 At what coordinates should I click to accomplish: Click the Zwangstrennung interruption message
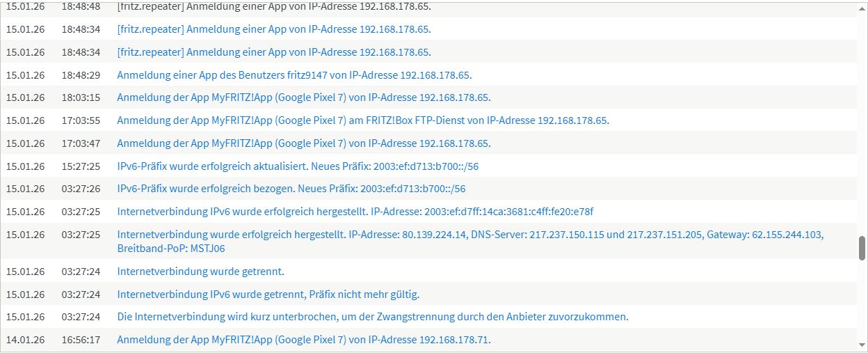pos(372,317)
